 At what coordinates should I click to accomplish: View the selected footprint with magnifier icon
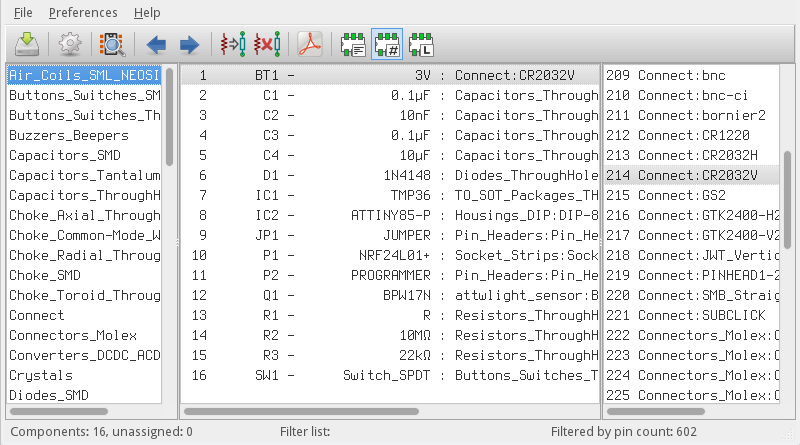pyautogui.click(x=113, y=44)
